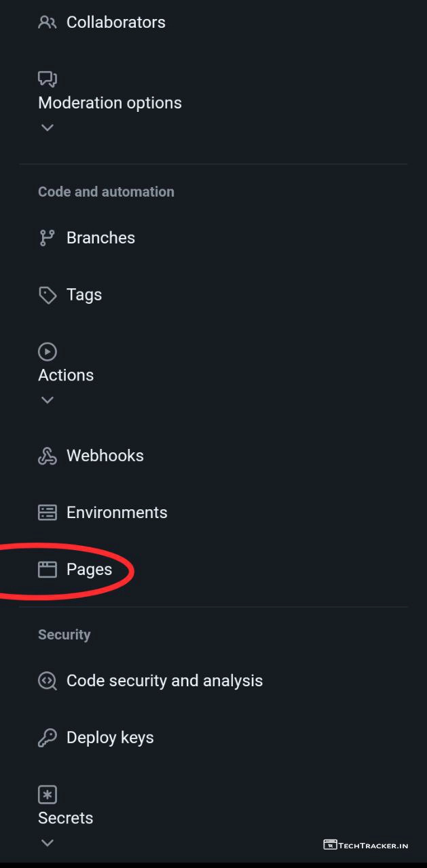
Task: Go to Webhooks settings
Action: tap(105, 456)
